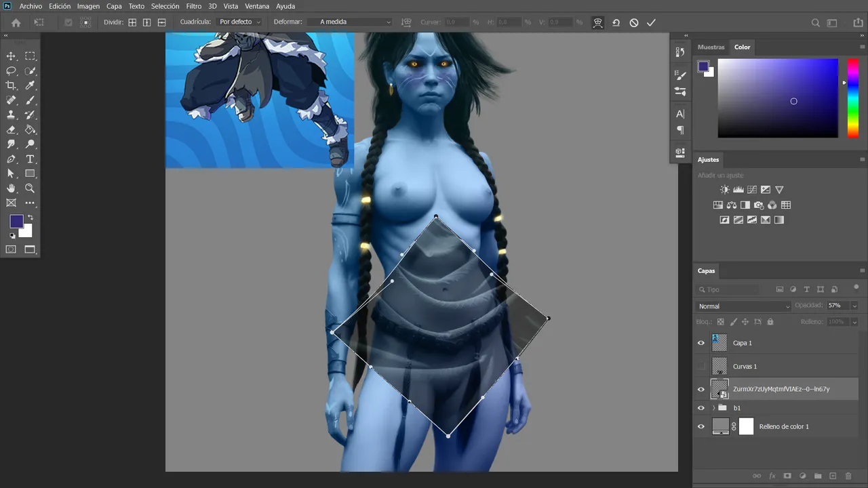Viewport: 868px width, 488px height.
Task: Select the Eraser tool
Action: coord(11,129)
